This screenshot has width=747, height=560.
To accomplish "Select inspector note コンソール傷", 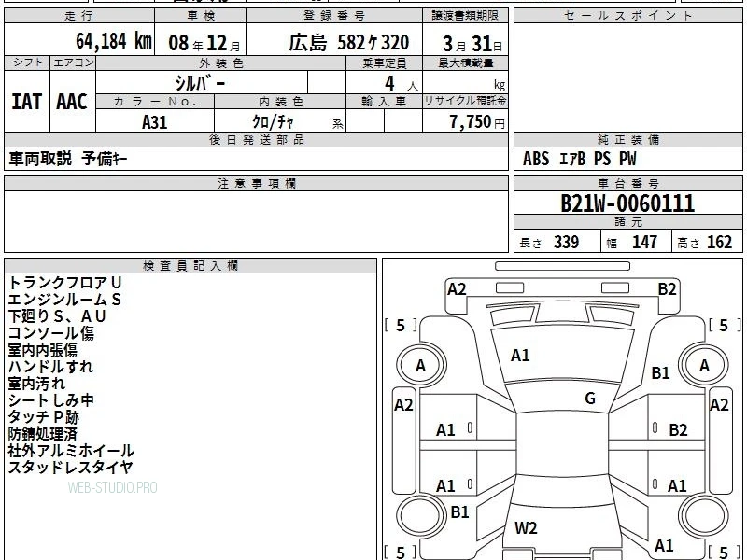I will [x=51, y=333].
